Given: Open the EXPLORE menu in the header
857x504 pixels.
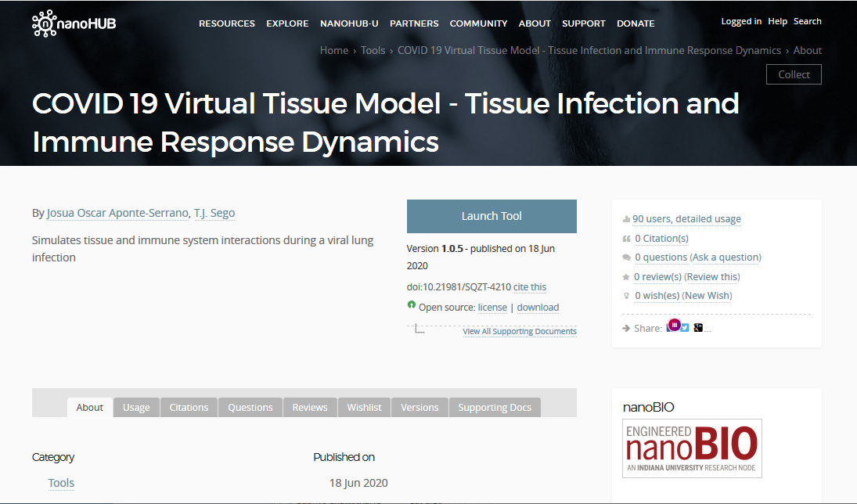Looking at the screenshot, I should point(287,23).
